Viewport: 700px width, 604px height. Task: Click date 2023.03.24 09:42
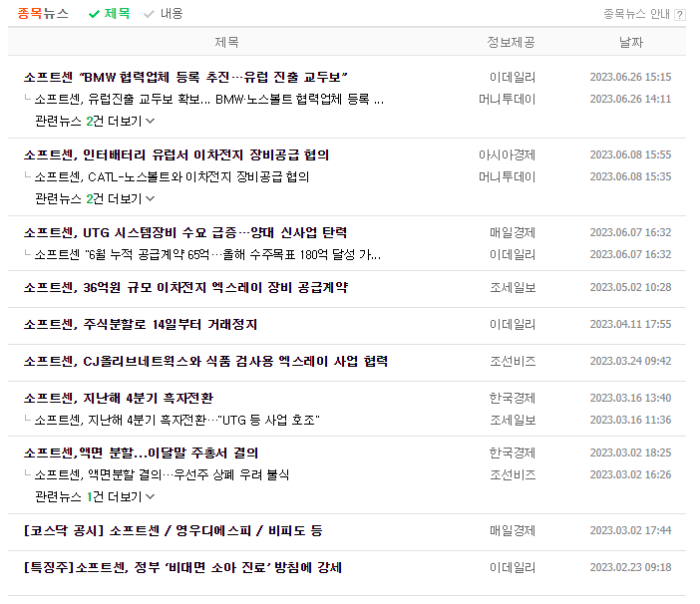[x=630, y=361]
